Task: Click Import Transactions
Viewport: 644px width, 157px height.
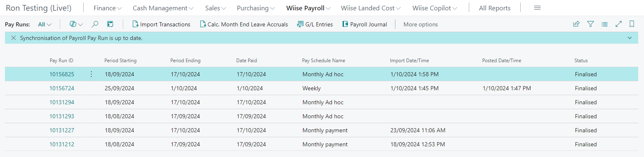Action: (161, 24)
